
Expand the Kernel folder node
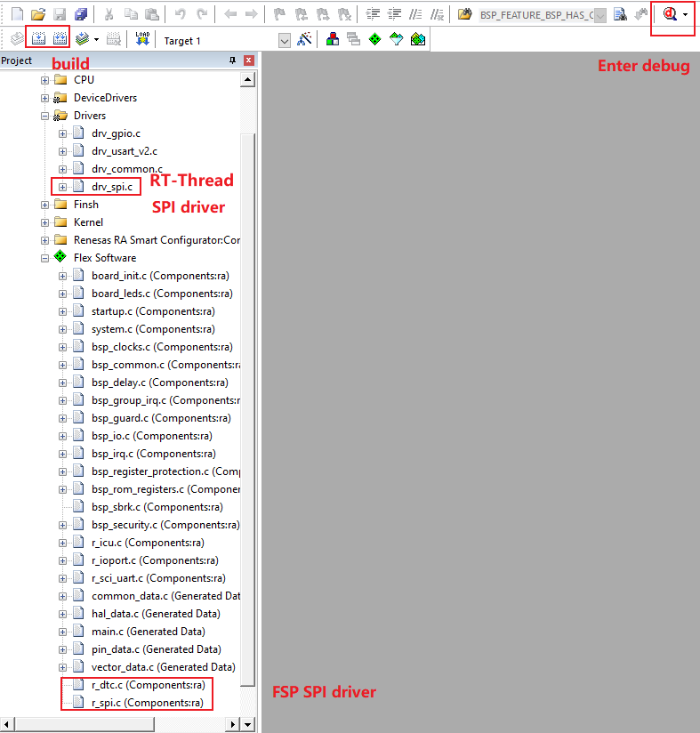[x=44, y=222]
